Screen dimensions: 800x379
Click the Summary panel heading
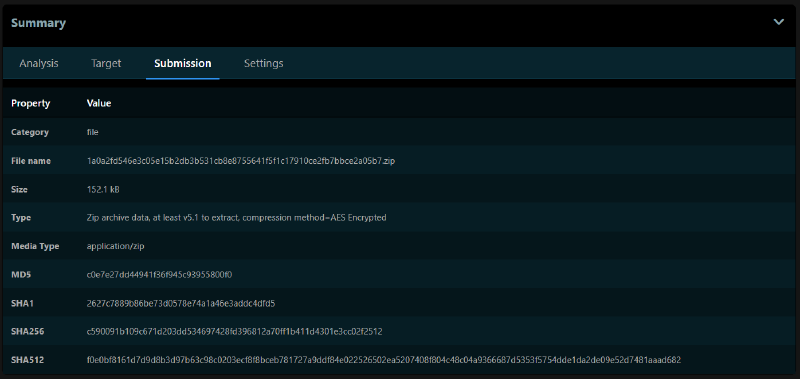(38, 23)
